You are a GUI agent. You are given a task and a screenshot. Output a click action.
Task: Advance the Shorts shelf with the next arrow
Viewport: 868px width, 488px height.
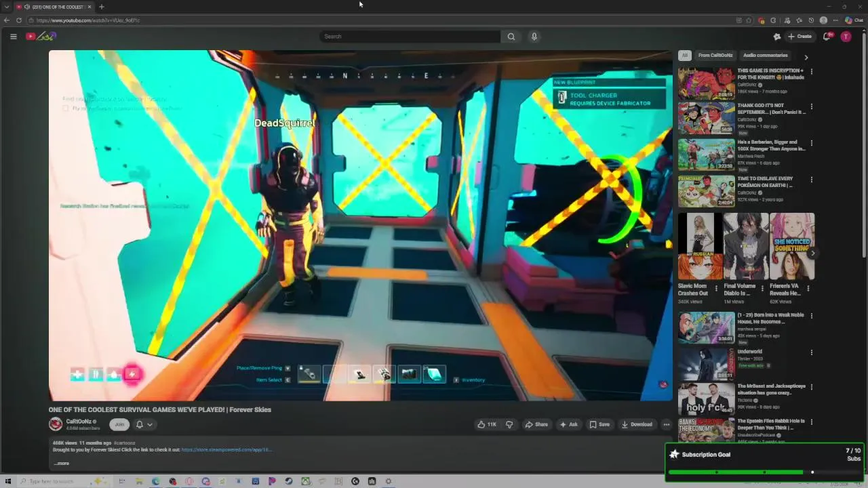tap(812, 253)
